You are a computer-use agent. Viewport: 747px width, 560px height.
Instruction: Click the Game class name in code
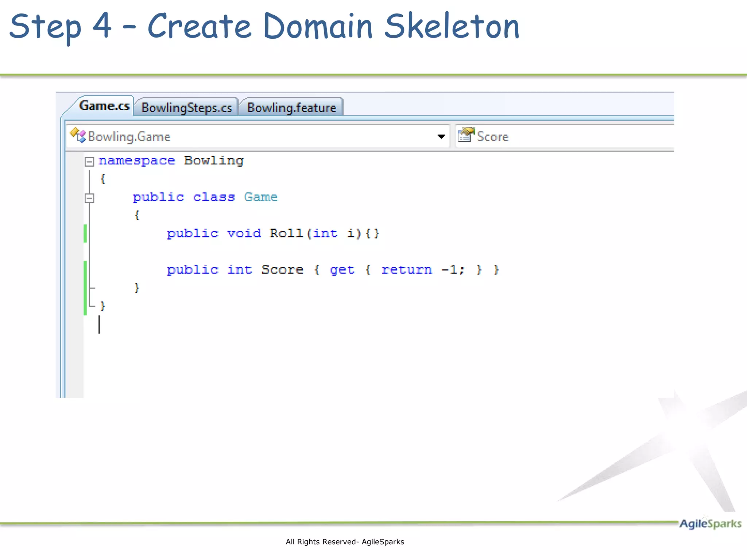(261, 197)
